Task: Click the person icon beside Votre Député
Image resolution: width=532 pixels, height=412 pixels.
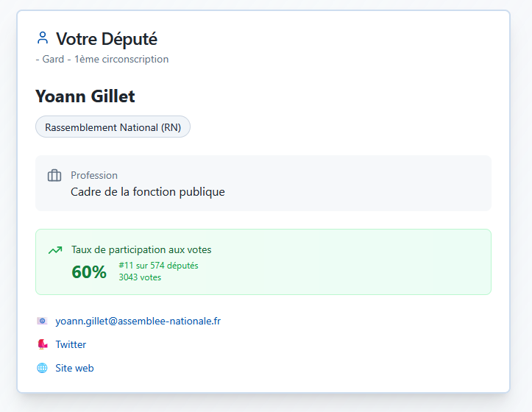Action: (x=42, y=38)
